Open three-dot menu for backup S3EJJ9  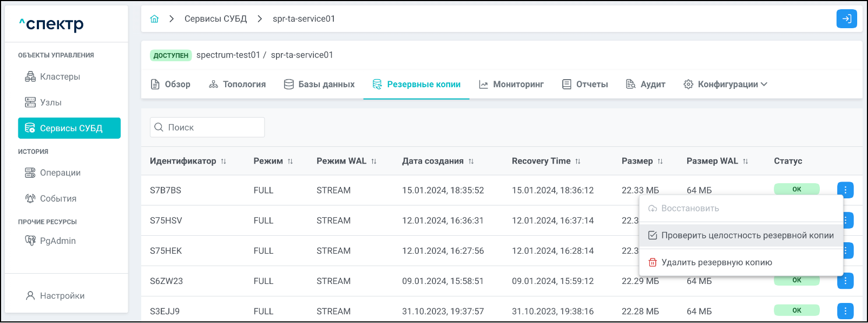tap(845, 311)
